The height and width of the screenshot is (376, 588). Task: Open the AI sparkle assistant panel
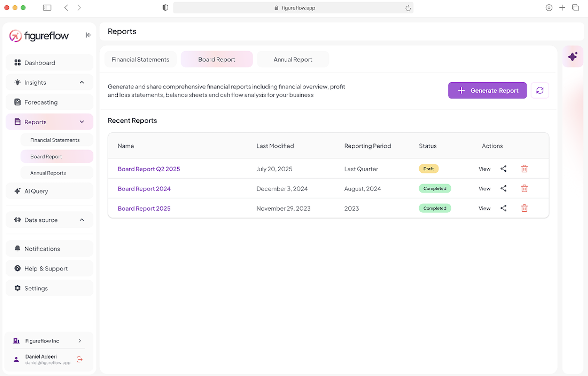coord(573,57)
